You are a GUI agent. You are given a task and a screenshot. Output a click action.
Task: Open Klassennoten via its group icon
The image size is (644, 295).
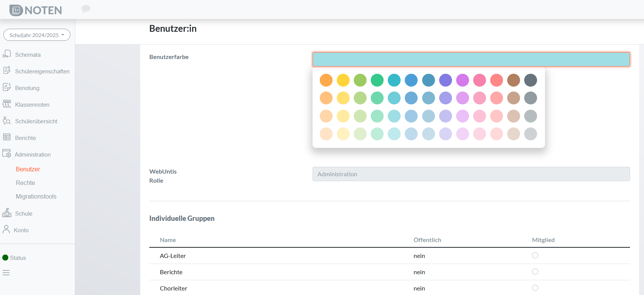point(7,104)
